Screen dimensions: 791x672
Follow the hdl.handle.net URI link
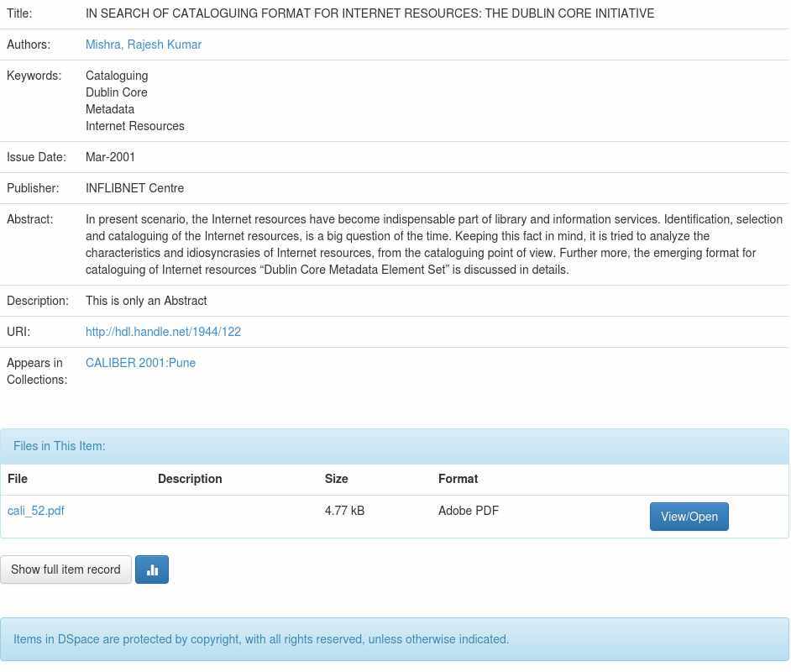coord(163,332)
